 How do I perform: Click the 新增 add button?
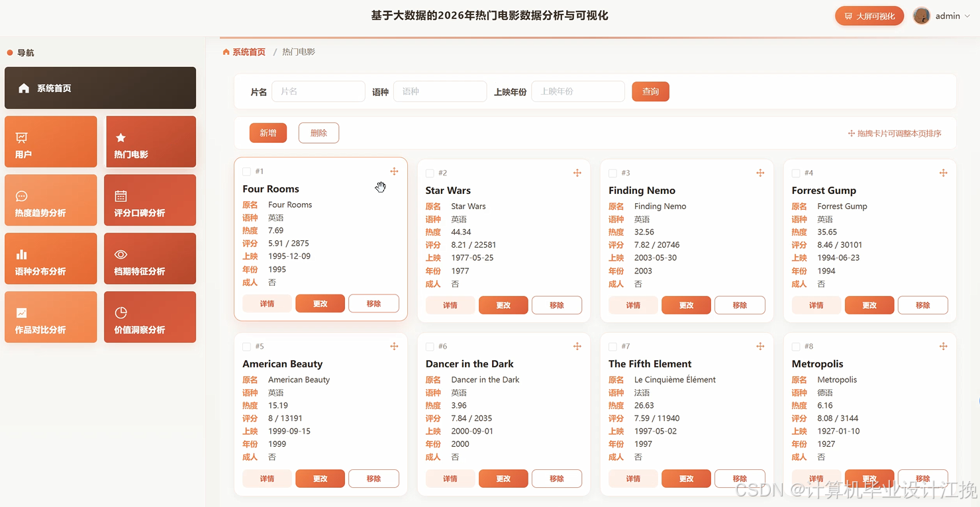point(268,133)
